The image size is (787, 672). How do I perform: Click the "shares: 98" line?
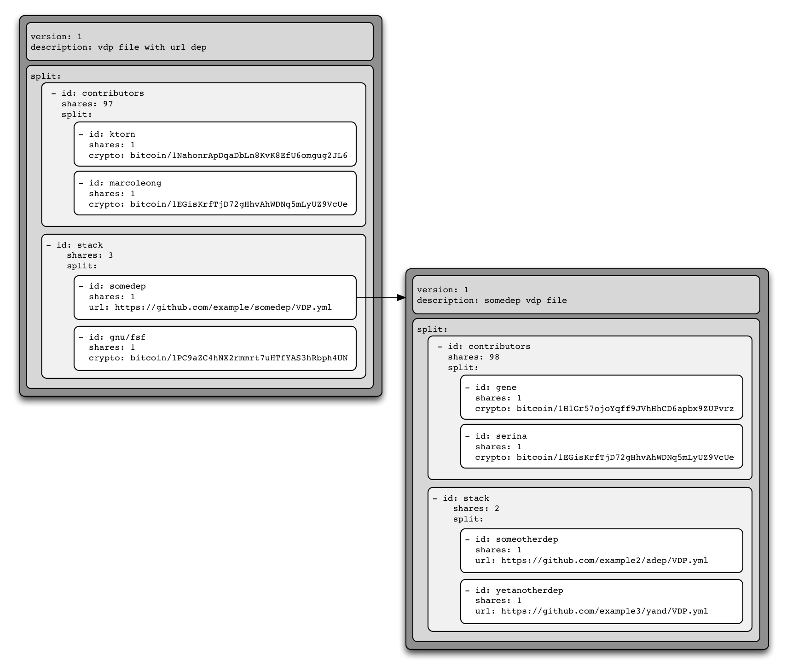click(x=473, y=357)
